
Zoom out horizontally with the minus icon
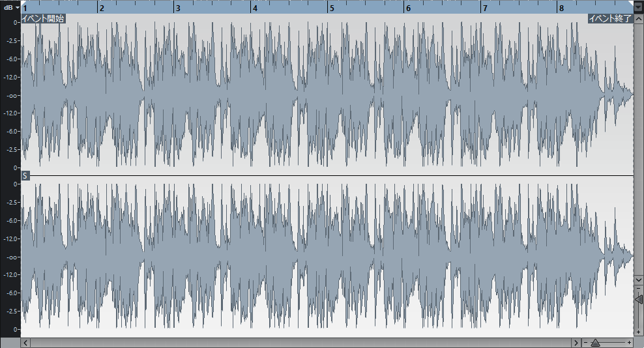pos(586,343)
